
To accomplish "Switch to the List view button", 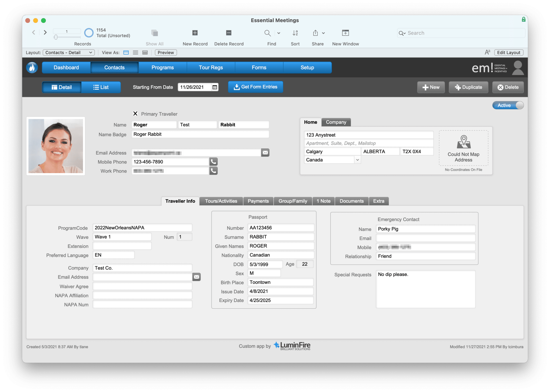I will click(x=101, y=87).
